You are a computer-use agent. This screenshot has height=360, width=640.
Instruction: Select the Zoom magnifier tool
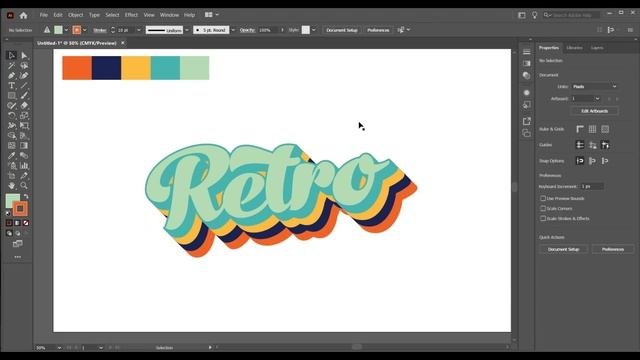(x=24, y=186)
